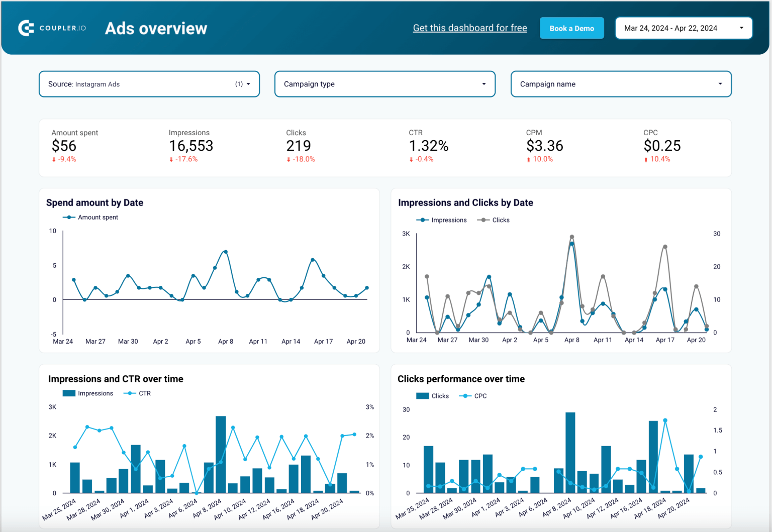
Task: Toggle the Clicks series in Clicks performance chart
Action: 422,396
